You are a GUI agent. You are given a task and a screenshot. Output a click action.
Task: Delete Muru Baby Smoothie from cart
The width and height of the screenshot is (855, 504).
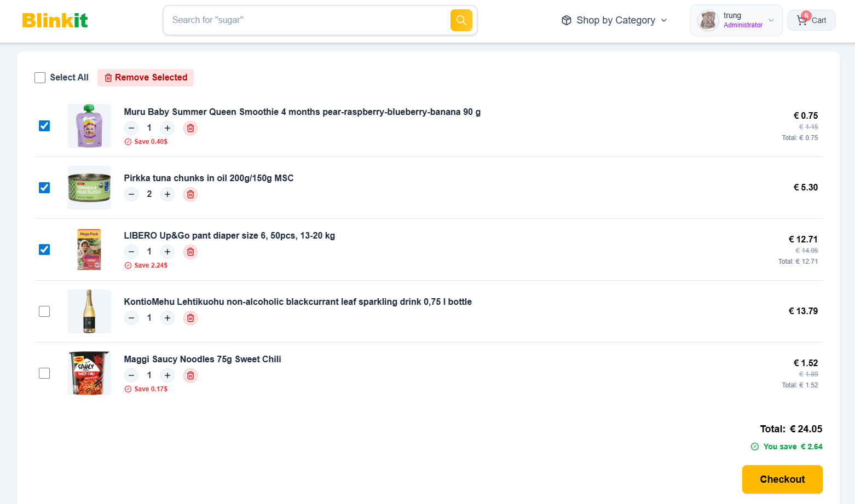[x=190, y=128]
